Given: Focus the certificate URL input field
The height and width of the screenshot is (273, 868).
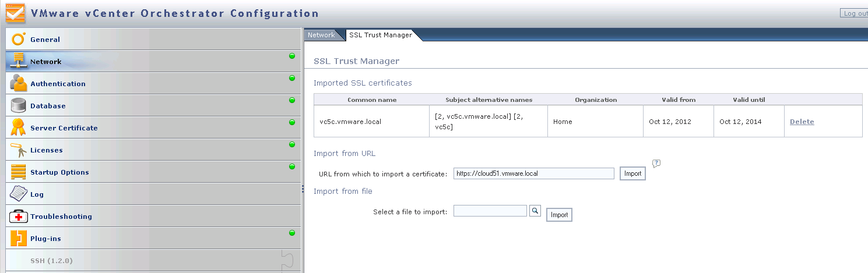Looking at the screenshot, I should click(533, 173).
